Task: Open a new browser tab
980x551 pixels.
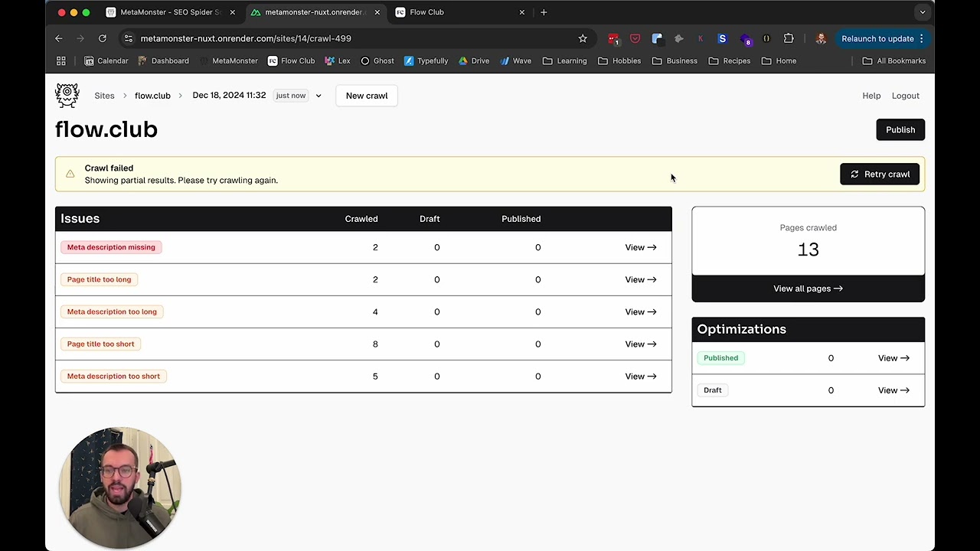Action: (x=544, y=12)
